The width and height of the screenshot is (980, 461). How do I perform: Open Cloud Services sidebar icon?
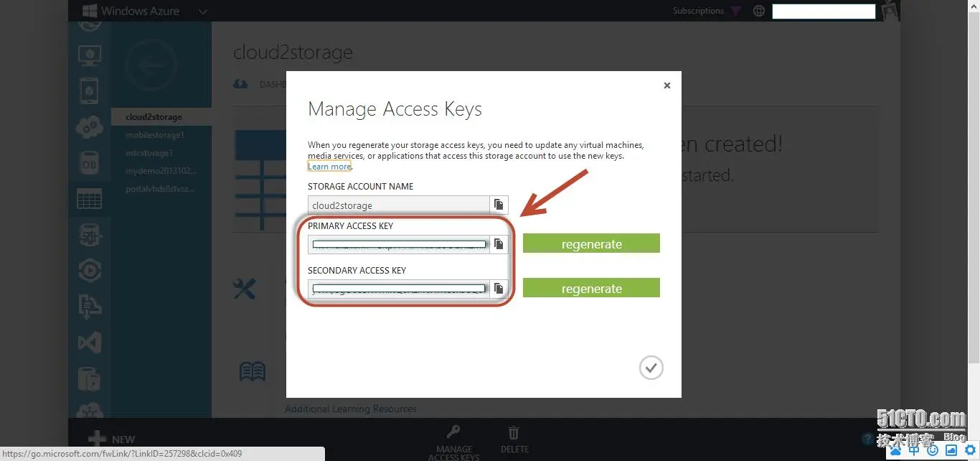click(90, 127)
